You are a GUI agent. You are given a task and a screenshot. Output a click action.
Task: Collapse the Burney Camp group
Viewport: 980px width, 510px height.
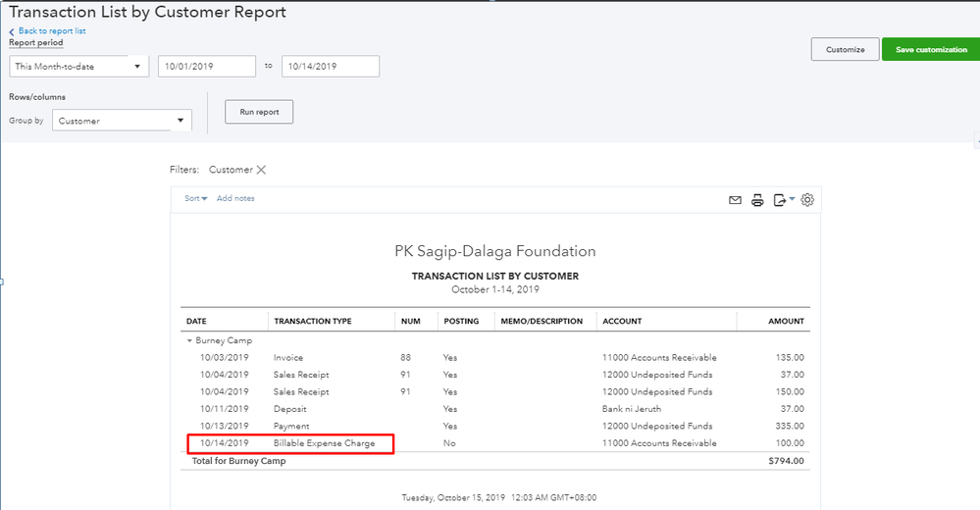tap(189, 340)
